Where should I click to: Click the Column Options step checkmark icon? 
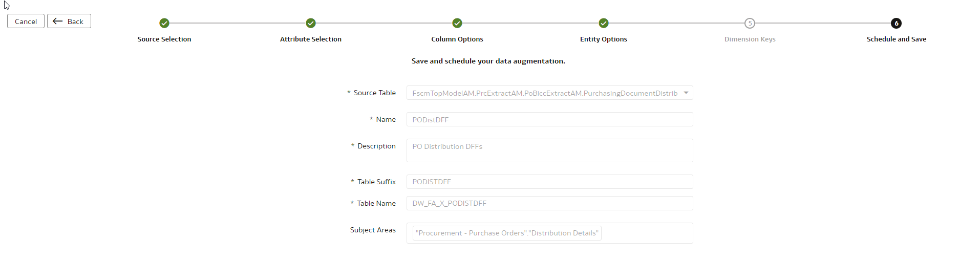point(457,23)
